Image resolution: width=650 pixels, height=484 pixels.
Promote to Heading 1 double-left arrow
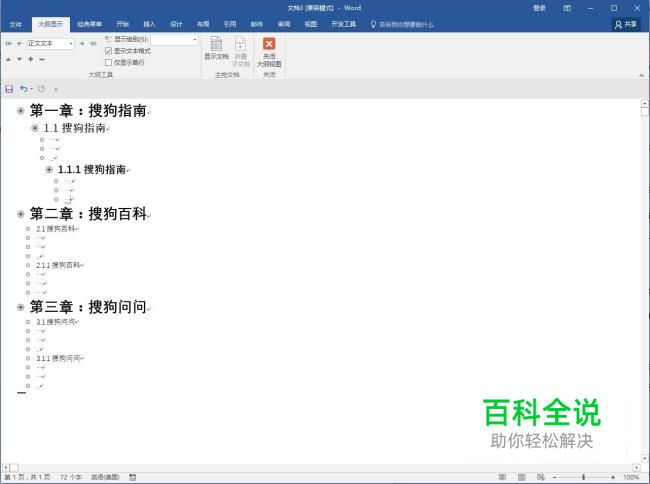(8, 44)
